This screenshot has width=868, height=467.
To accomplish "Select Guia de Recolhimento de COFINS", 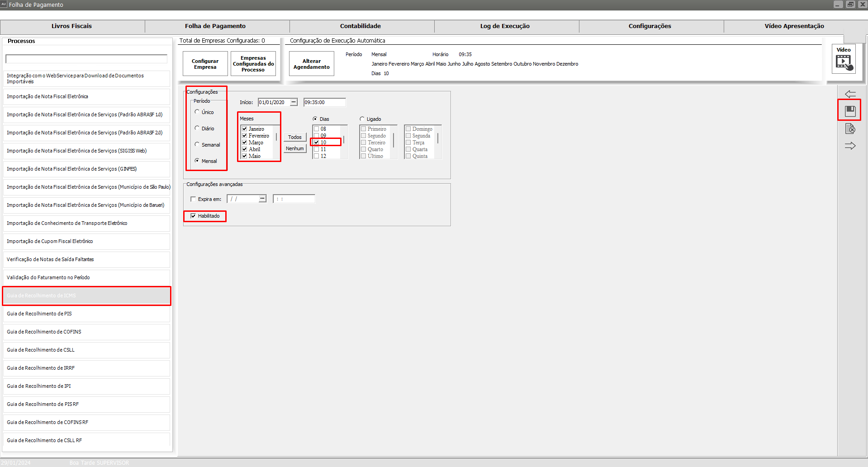I will [86, 332].
